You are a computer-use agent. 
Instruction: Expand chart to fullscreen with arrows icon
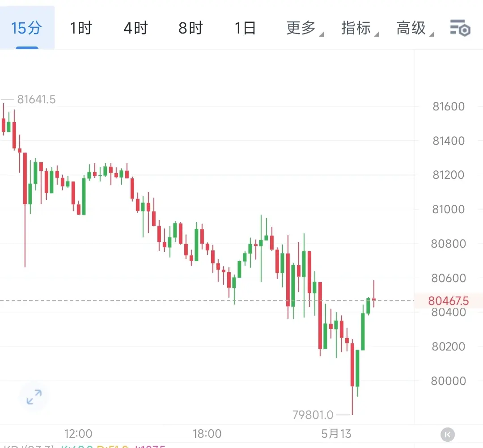click(34, 397)
